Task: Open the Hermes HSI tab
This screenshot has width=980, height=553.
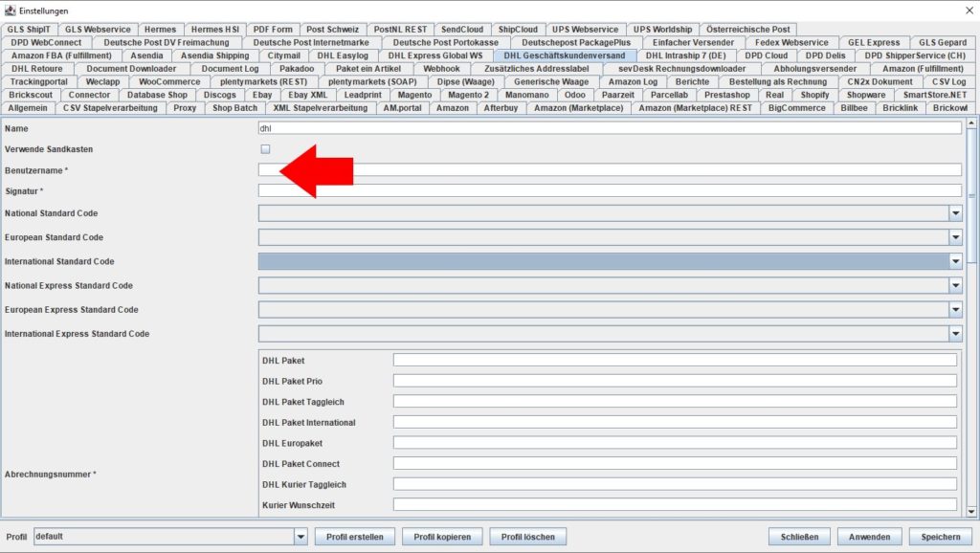Action: tap(215, 30)
